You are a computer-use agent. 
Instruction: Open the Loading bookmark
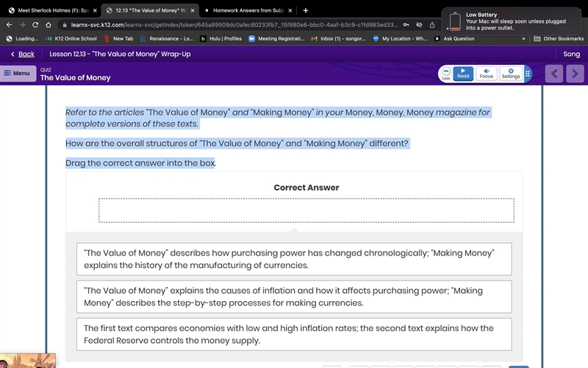(23, 38)
